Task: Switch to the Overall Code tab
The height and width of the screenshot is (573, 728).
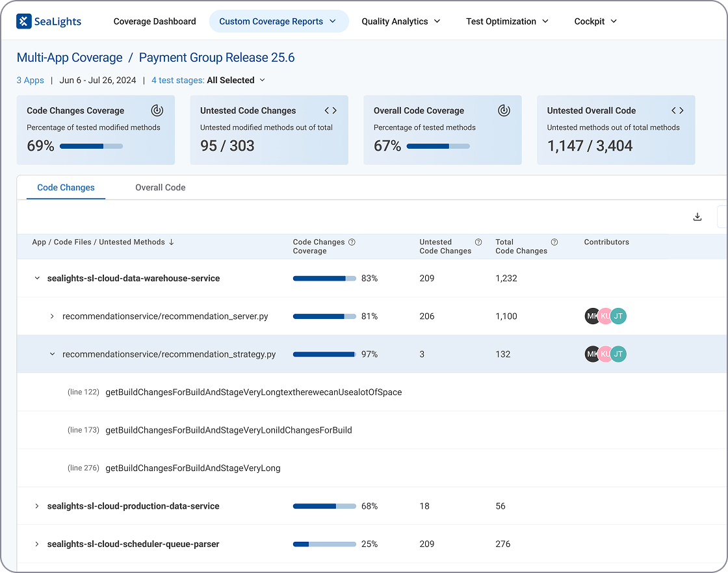Action: pos(160,188)
